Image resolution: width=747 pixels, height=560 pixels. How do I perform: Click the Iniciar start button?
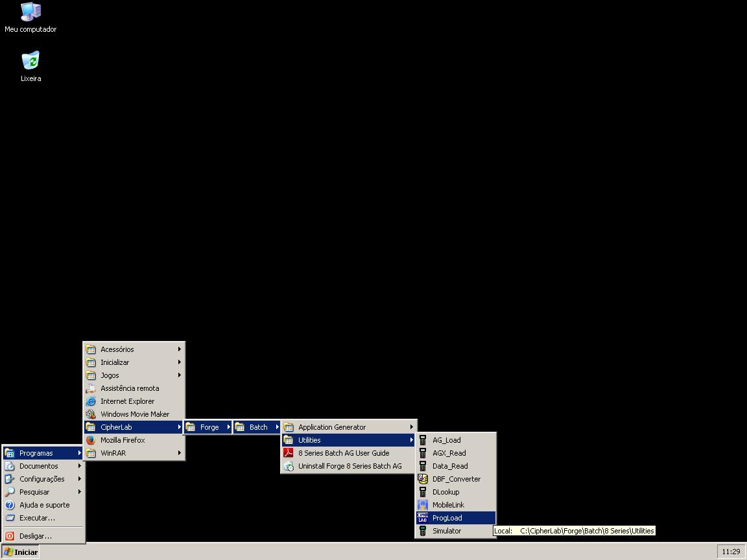coord(20,552)
